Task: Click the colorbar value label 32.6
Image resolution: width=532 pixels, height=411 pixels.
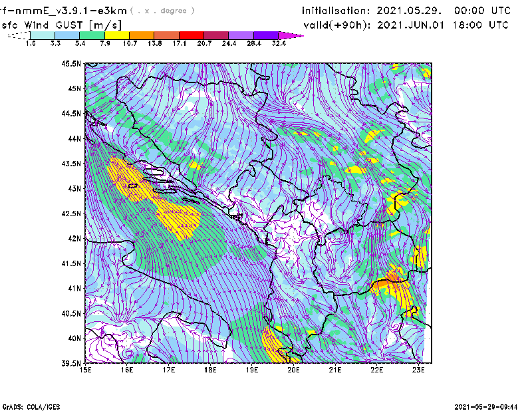Action: pyautogui.click(x=279, y=43)
